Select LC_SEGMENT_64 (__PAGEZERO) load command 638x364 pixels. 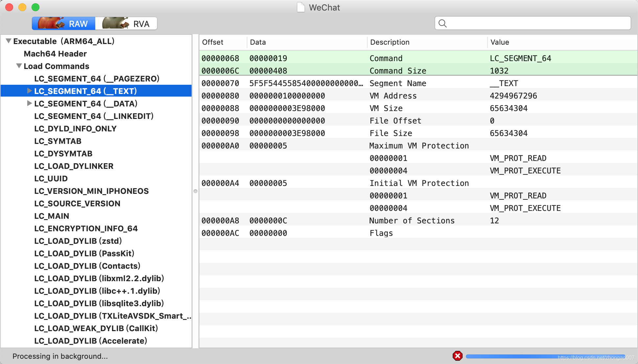97,79
